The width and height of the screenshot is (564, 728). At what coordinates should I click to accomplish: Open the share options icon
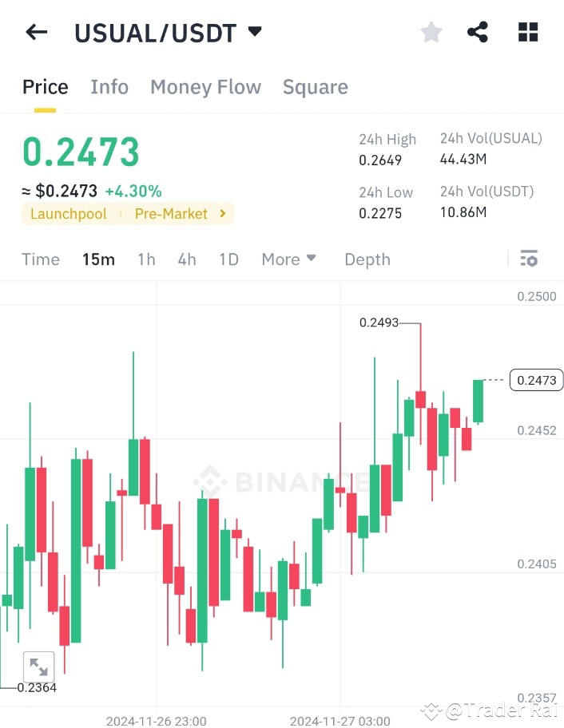478,32
